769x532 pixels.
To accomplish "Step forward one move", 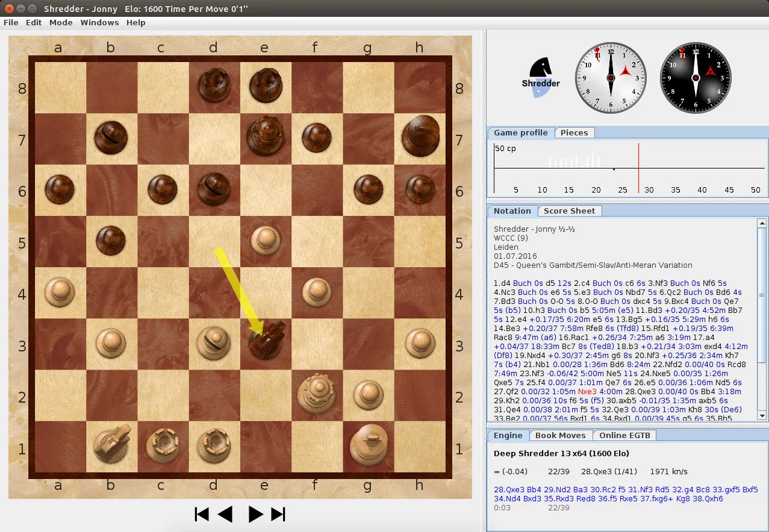I will [x=255, y=514].
